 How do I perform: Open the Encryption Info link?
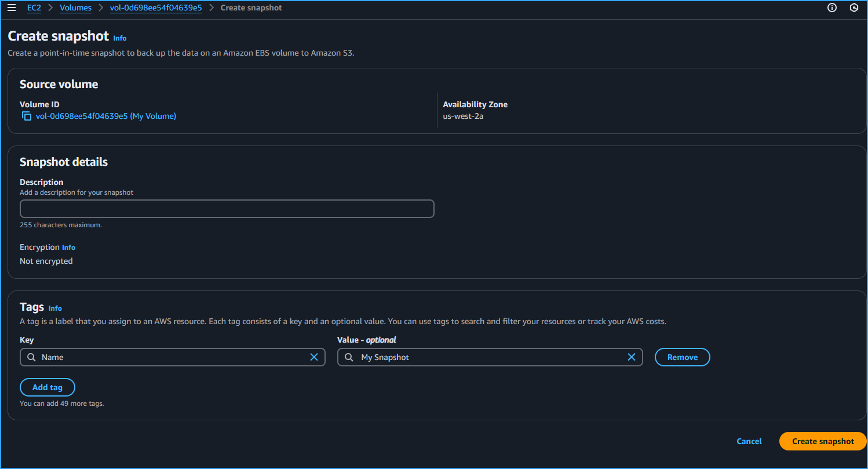tap(68, 247)
